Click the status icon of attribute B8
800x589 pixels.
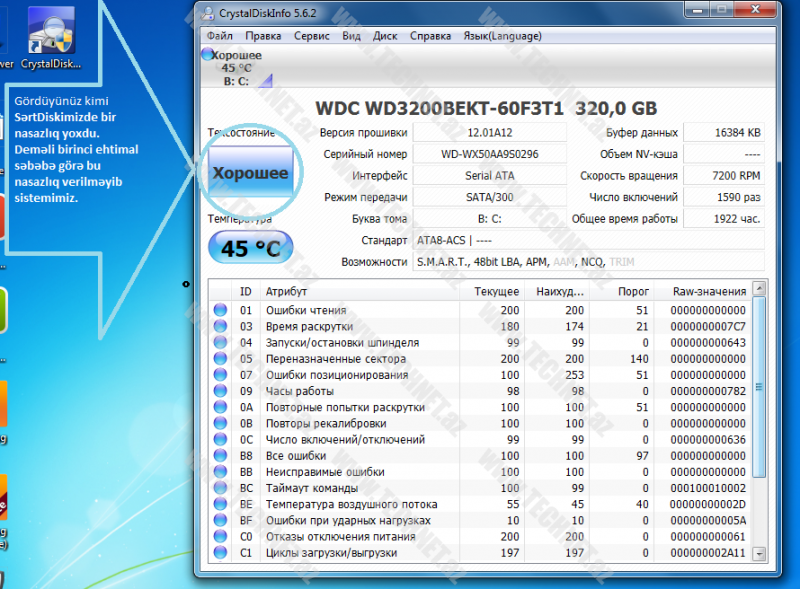[221, 455]
